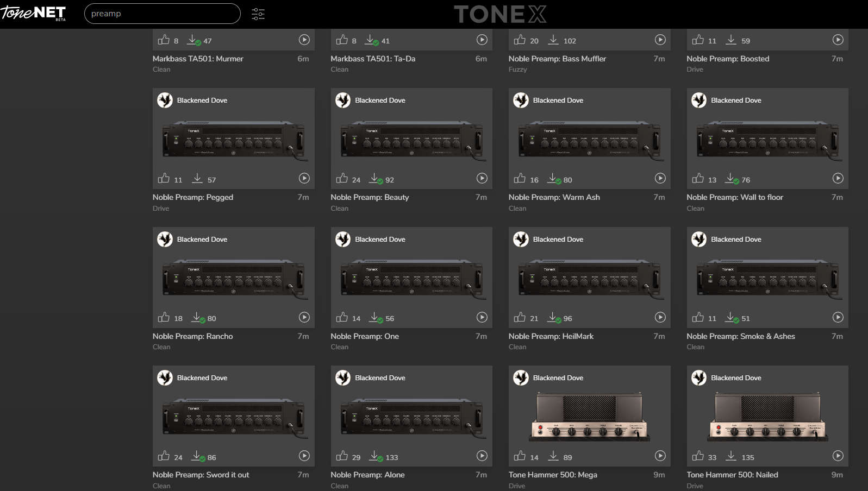Download the Noble Preamp: Rancho tone

(x=198, y=318)
